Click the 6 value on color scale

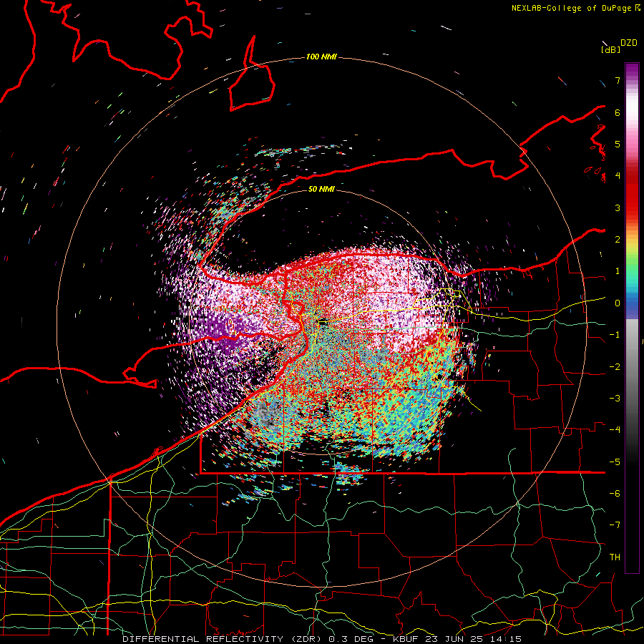coord(618,112)
